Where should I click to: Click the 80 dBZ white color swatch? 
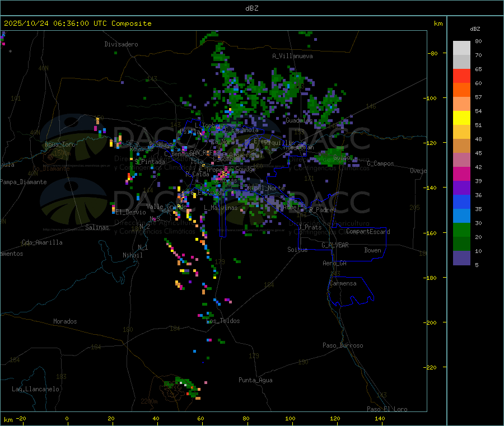click(461, 48)
